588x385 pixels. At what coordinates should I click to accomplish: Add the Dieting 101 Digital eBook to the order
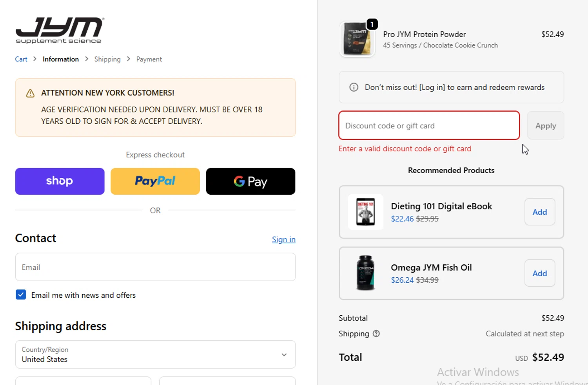(x=540, y=212)
